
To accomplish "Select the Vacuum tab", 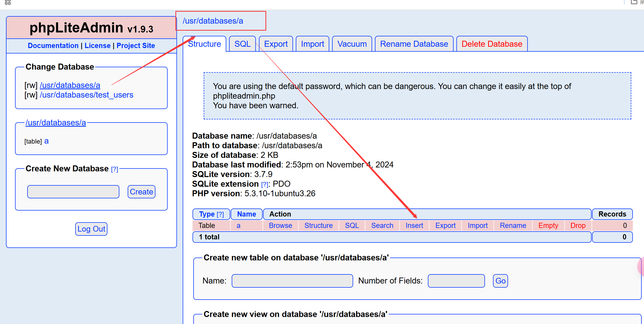I will pos(352,44).
